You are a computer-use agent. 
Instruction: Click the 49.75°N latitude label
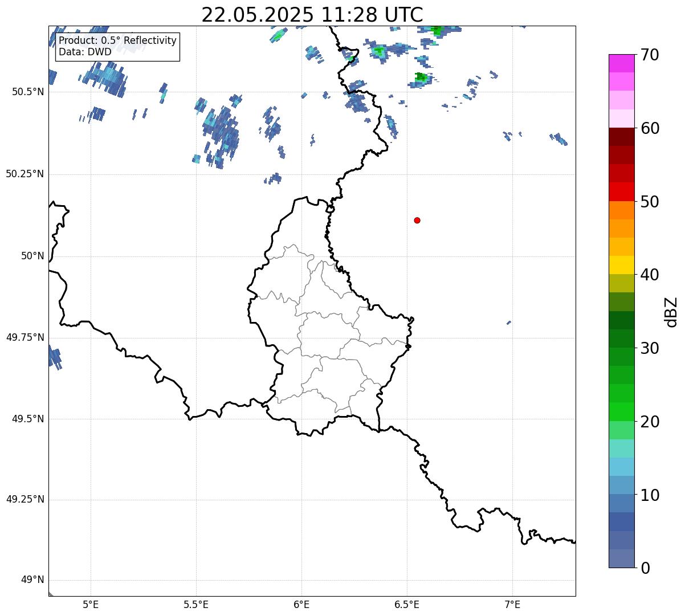click(x=25, y=337)
